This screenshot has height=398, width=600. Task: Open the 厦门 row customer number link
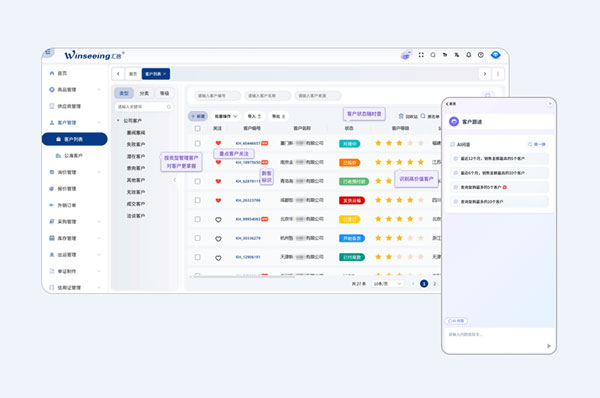[248, 143]
